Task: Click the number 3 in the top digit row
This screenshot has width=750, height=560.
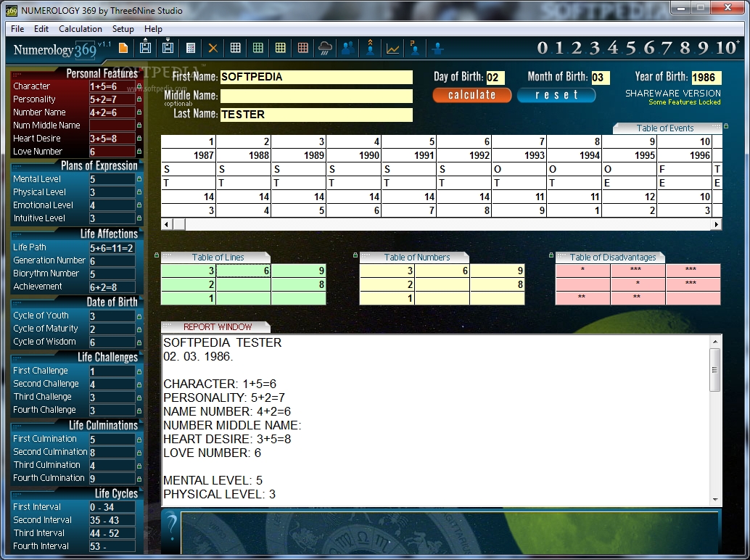Action: tap(595, 48)
